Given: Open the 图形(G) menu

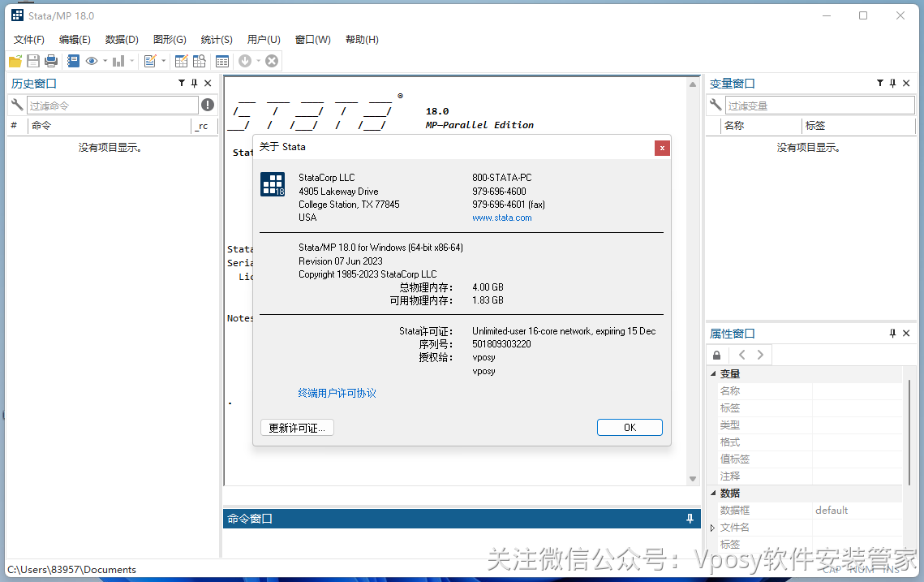Looking at the screenshot, I should pyautogui.click(x=170, y=40).
